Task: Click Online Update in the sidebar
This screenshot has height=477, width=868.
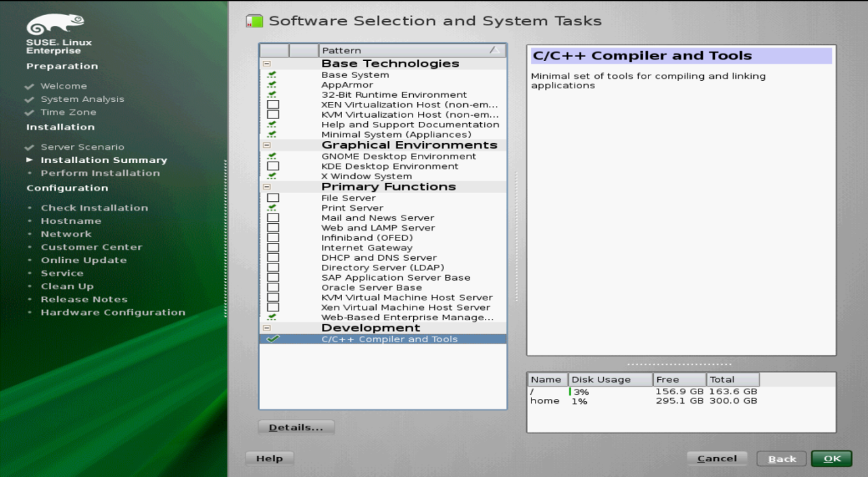Action: tap(83, 260)
